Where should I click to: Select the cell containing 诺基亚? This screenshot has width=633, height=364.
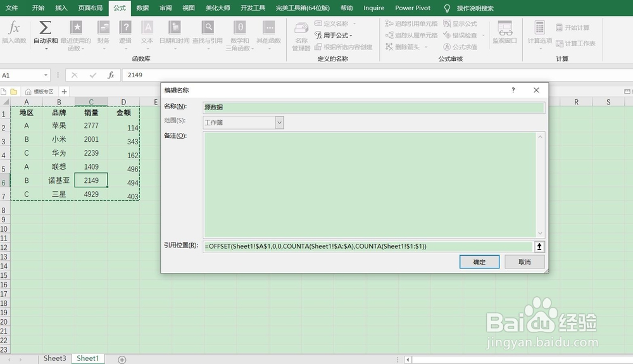[59, 180]
